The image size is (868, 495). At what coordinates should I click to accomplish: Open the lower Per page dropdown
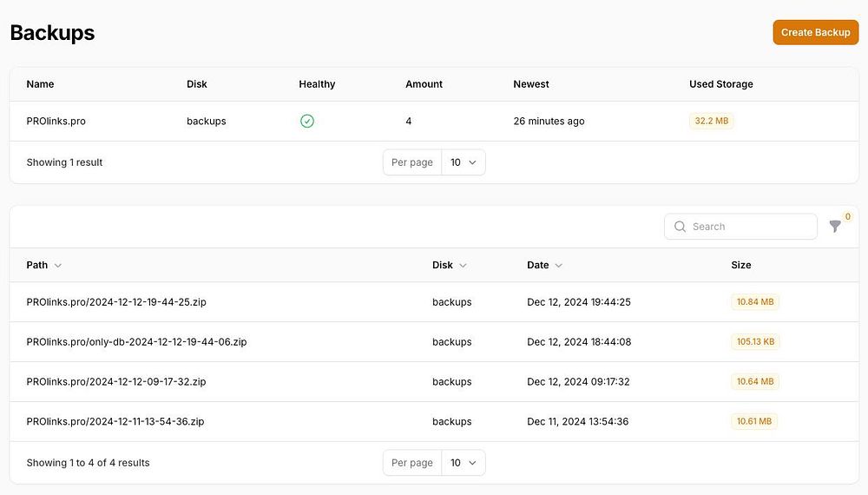[463, 463]
